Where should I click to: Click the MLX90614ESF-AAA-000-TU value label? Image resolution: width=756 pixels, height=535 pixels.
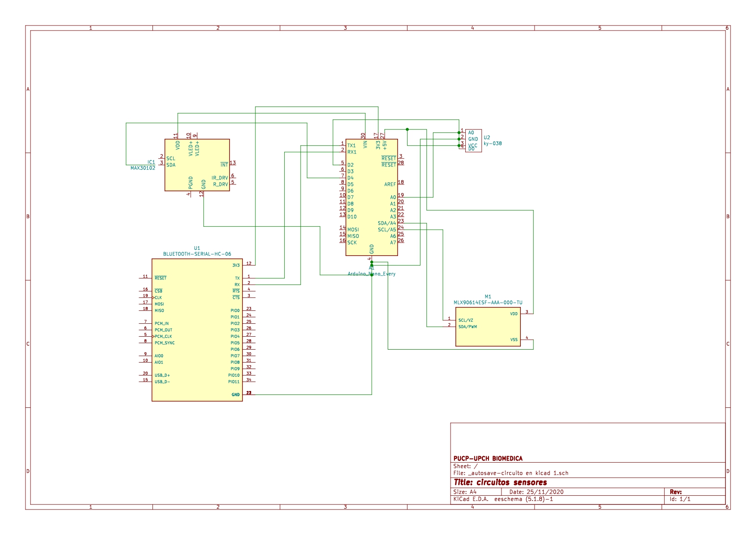pos(488,303)
